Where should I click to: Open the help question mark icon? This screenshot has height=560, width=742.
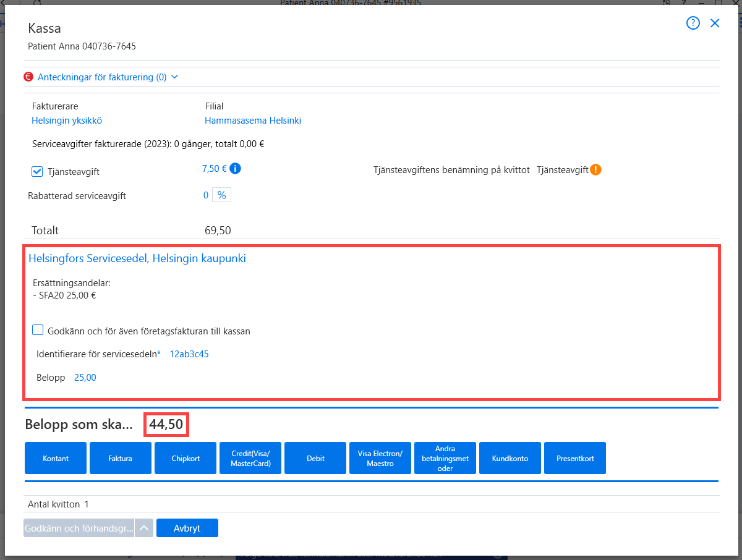[x=693, y=23]
